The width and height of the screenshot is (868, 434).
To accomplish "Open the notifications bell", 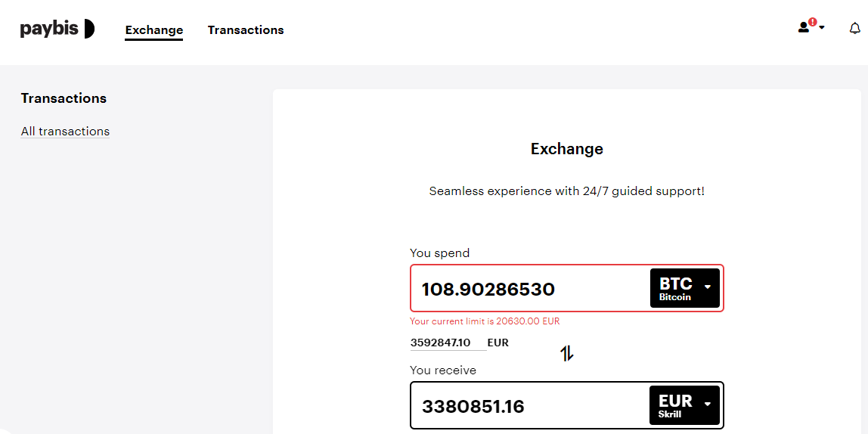I will coord(854,28).
